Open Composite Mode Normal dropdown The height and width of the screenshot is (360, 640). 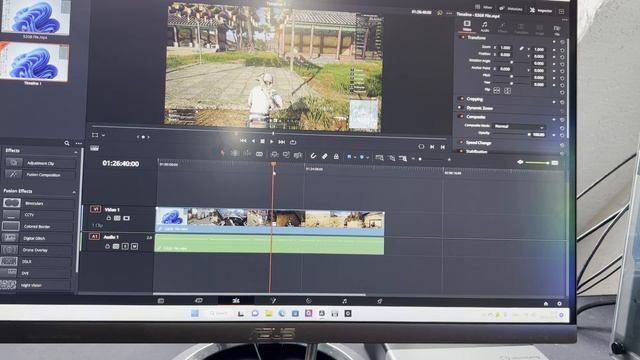pyautogui.click(x=519, y=127)
